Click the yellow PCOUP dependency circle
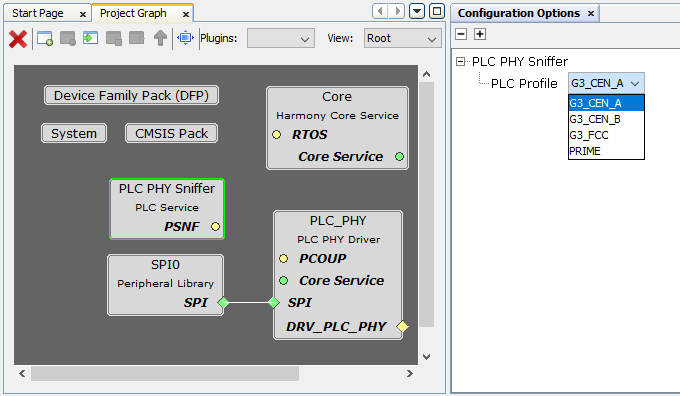Image resolution: width=680 pixels, height=396 pixels. tap(284, 259)
